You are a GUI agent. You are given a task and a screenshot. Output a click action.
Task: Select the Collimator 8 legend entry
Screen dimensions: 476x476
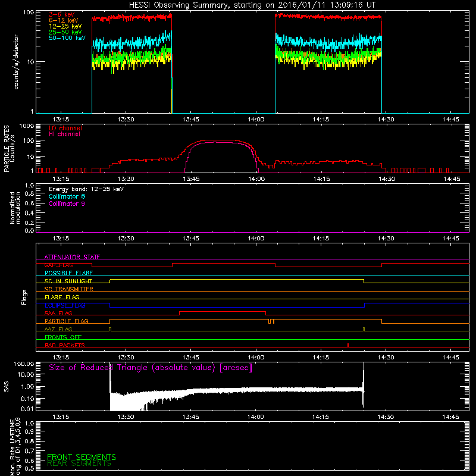tap(67, 196)
